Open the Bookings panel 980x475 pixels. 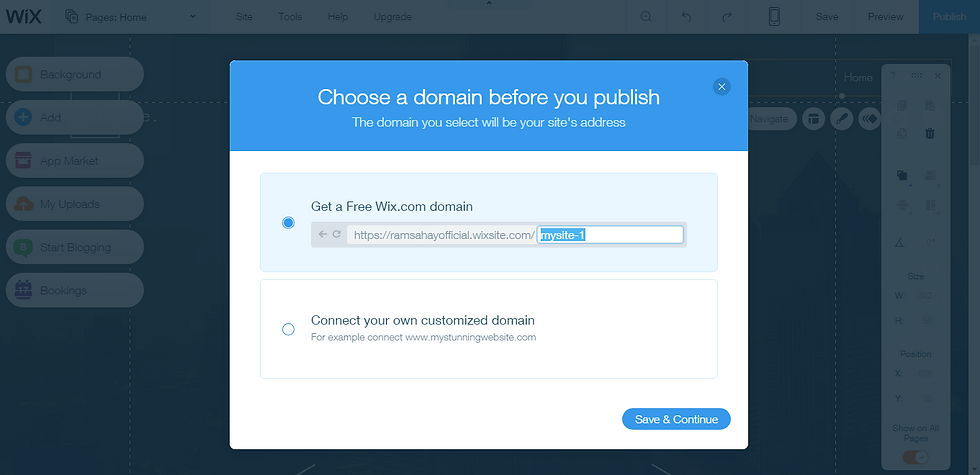(x=75, y=290)
